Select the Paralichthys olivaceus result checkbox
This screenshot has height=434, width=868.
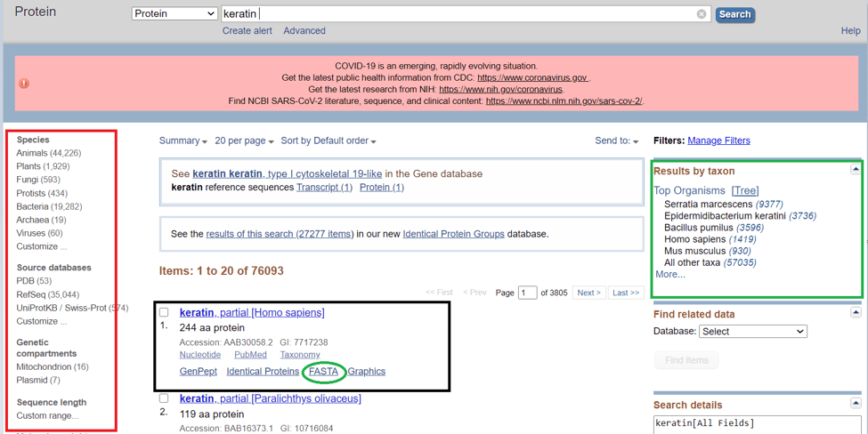coord(164,398)
